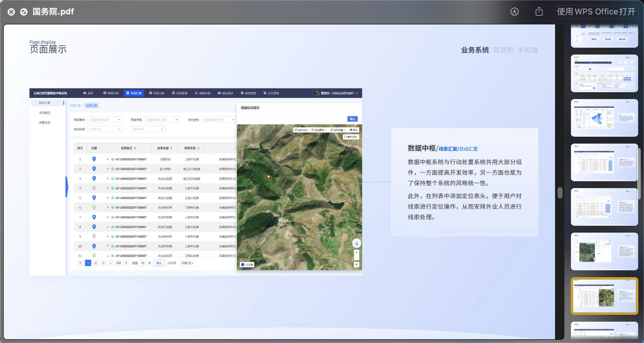Viewport: 644px width, 343px height.
Task: Go to next page arrow in pagination
Action: [126, 263]
